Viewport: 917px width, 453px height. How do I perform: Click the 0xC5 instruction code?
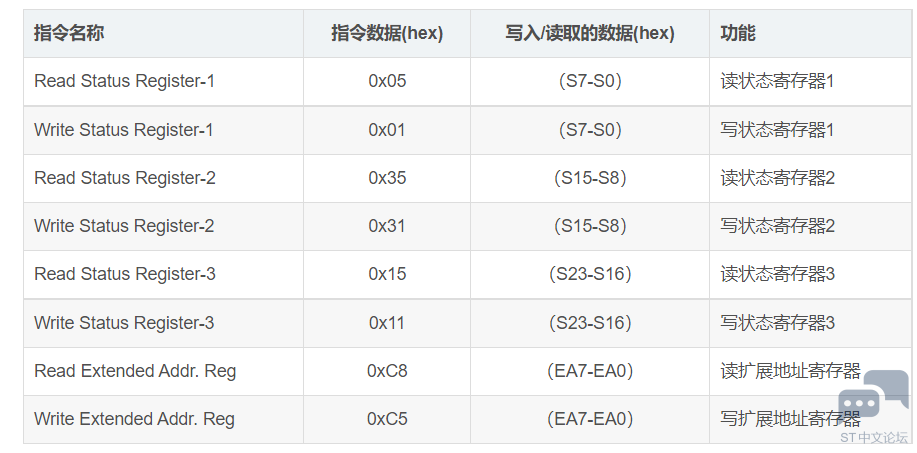tap(387, 419)
